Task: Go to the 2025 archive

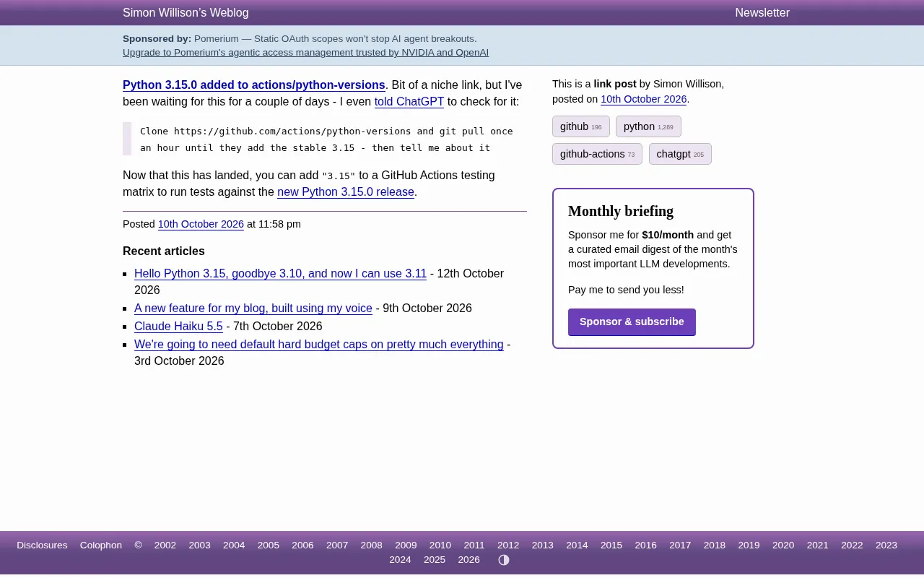Action: point(435,560)
